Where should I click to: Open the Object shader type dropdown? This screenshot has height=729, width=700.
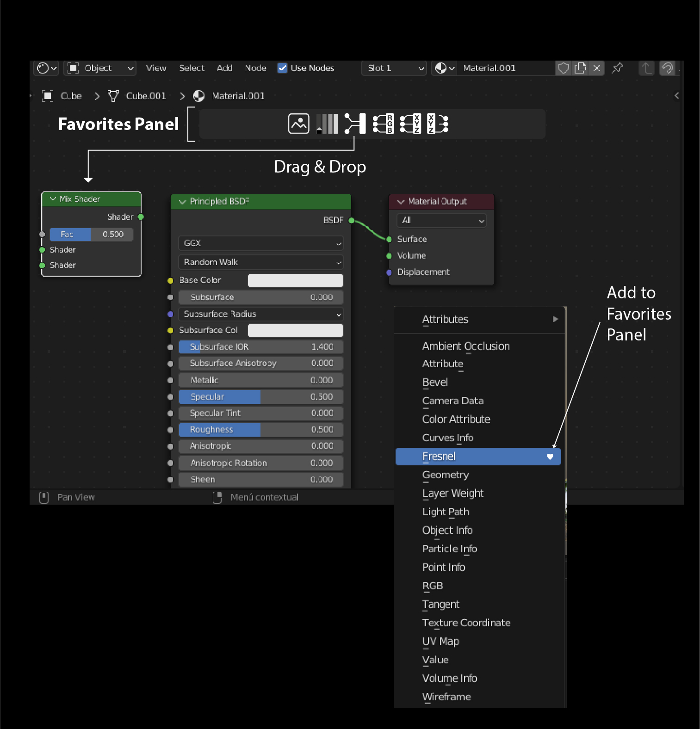pyautogui.click(x=99, y=68)
